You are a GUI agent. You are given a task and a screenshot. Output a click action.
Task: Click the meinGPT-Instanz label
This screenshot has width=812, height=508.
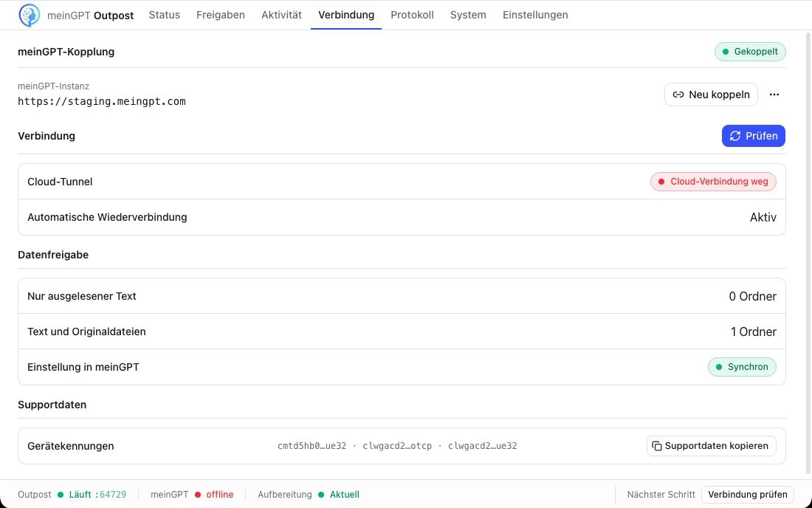click(53, 86)
